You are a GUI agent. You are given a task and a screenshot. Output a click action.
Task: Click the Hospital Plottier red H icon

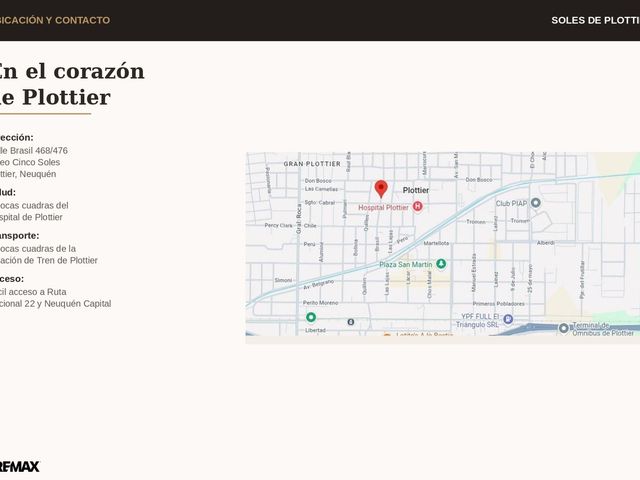coord(417,207)
